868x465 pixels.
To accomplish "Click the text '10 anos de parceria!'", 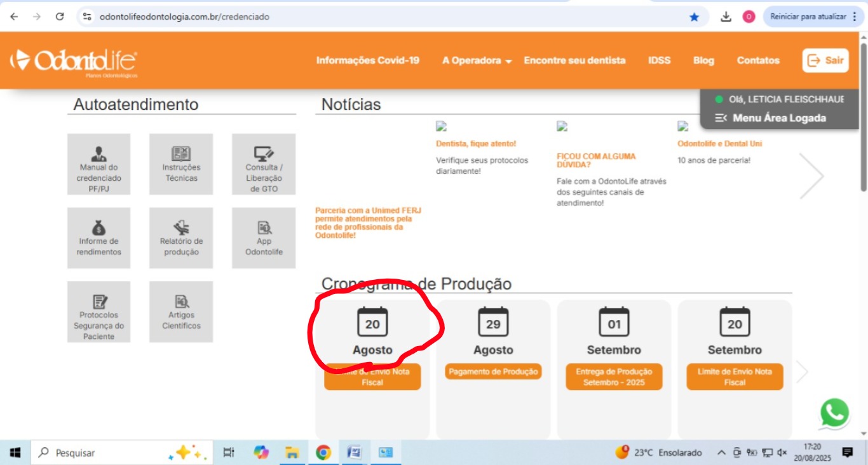I will coord(714,160).
